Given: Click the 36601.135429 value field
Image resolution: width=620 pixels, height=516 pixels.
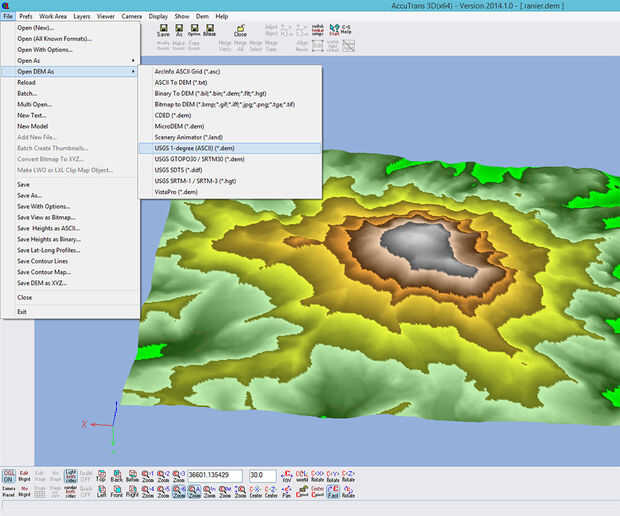Looking at the screenshot, I should point(216,476).
